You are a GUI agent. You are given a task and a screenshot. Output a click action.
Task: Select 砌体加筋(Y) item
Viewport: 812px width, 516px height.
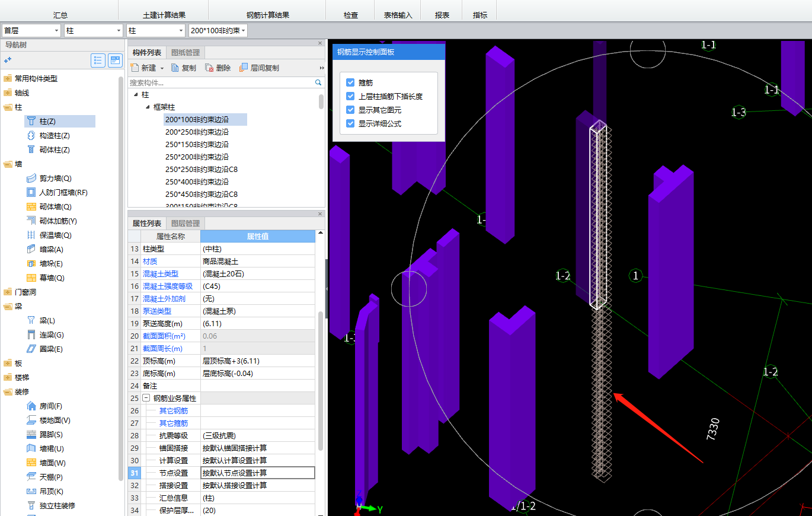coord(58,221)
